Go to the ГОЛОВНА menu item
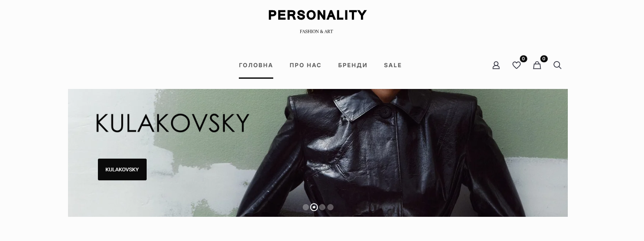 point(256,65)
